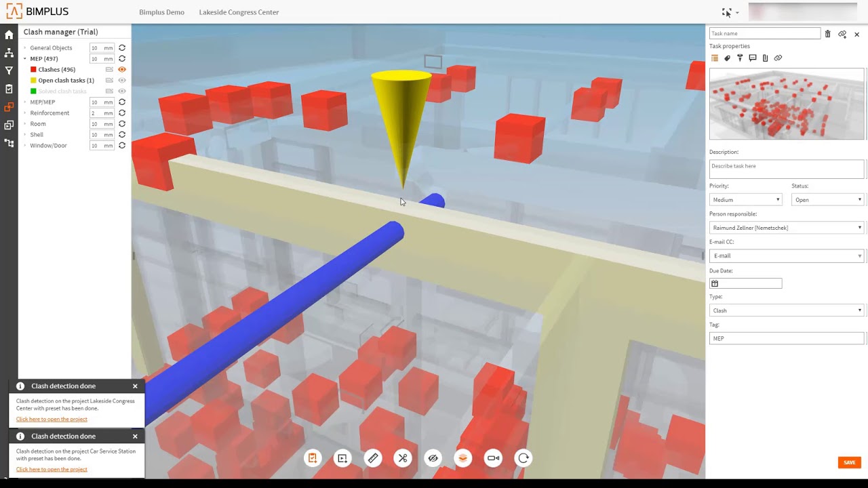
Task: Open the attachments paperclip icon
Action: [765, 58]
